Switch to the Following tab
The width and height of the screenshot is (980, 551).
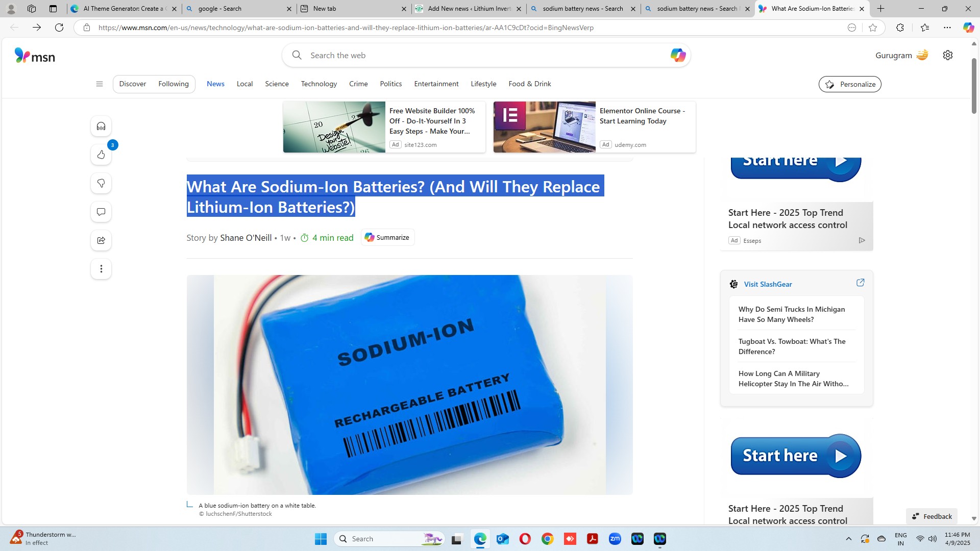click(173, 84)
